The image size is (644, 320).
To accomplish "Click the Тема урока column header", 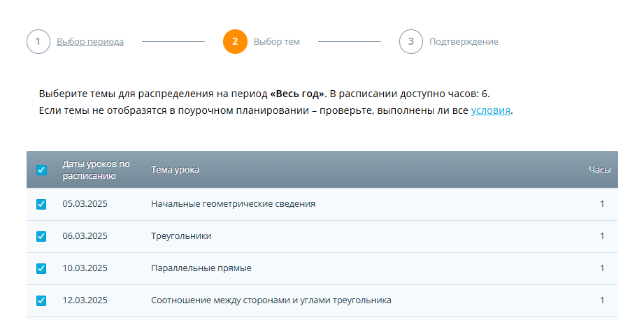I will pos(175,170).
